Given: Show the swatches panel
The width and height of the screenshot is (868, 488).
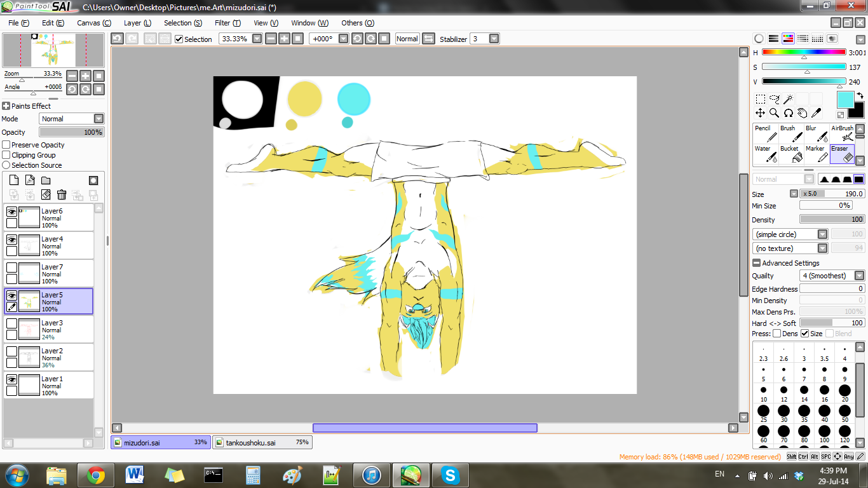Looking at the screenshot, I should 818,39.
